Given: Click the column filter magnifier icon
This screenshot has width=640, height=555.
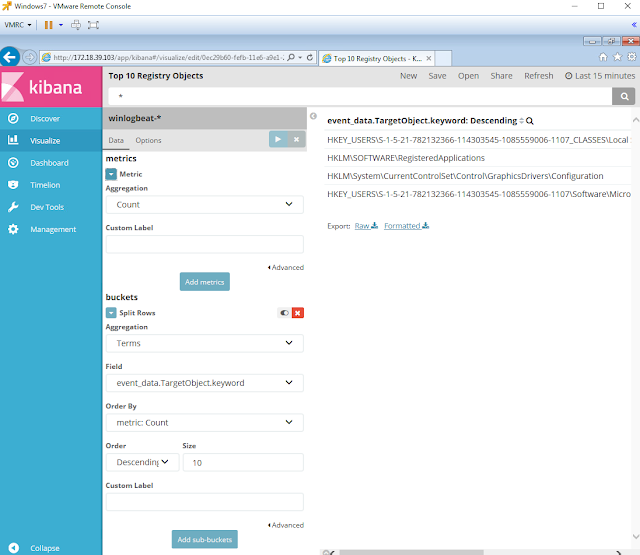Looking at the screenshot, I should (529, 121).
